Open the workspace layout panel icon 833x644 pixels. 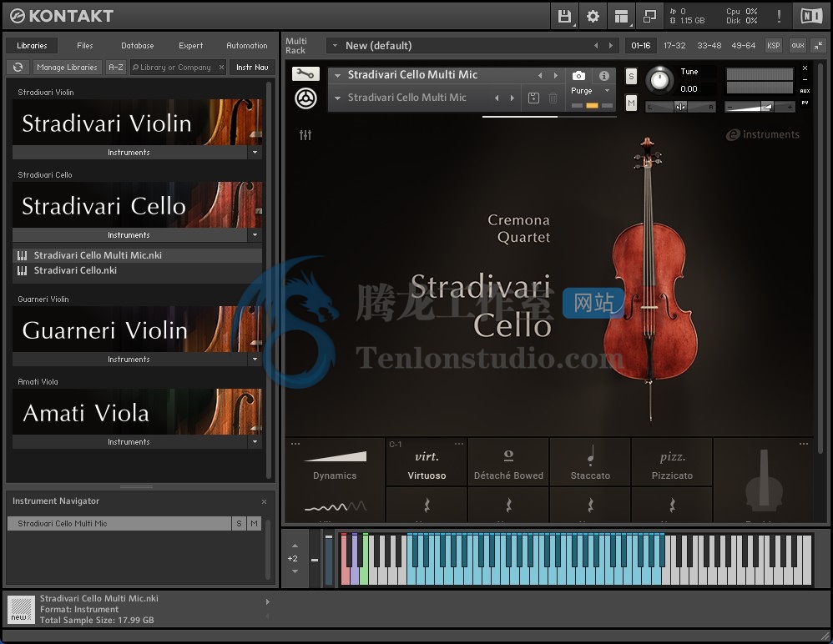tap(621, 17)
